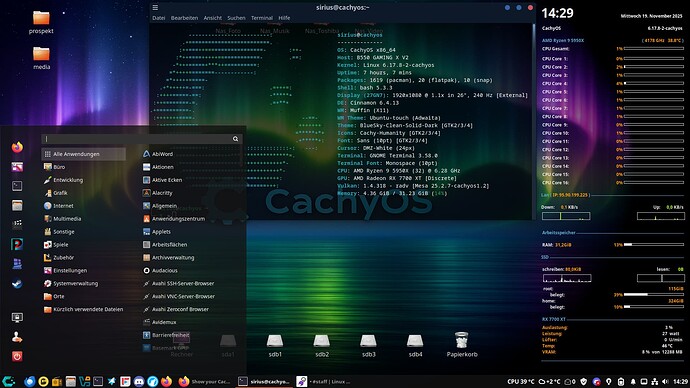Open the weather applet showing +2 °C
690x388 pixels.
coord(549,381)
